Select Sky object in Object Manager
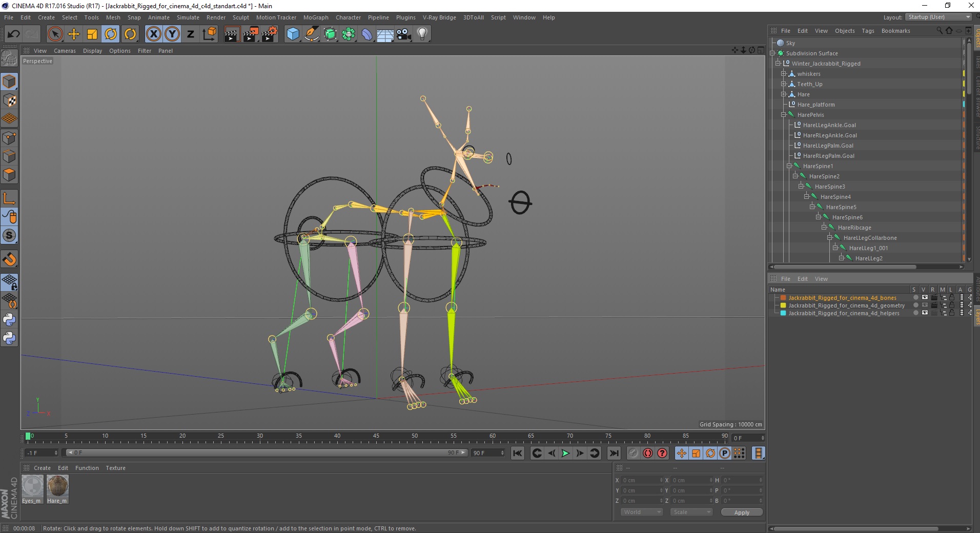Viewport: 980px width, 533px height. [790, 43]
